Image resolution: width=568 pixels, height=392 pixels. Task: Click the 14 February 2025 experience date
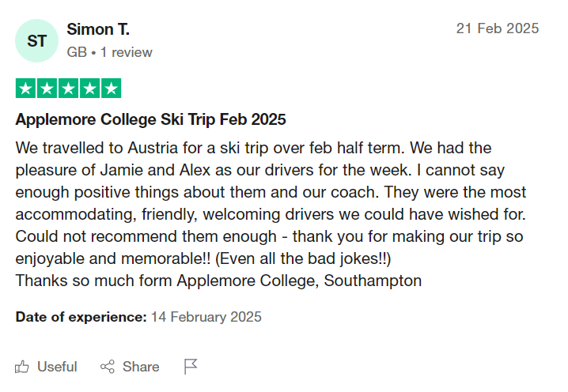[206, 317]
